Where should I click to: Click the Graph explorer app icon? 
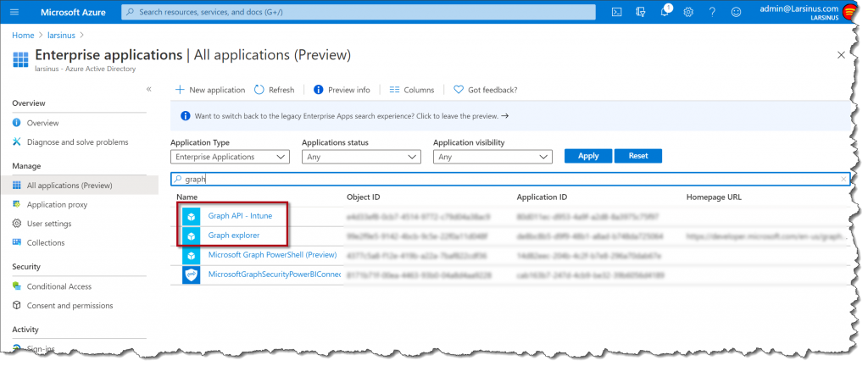[x=191, y=236]
